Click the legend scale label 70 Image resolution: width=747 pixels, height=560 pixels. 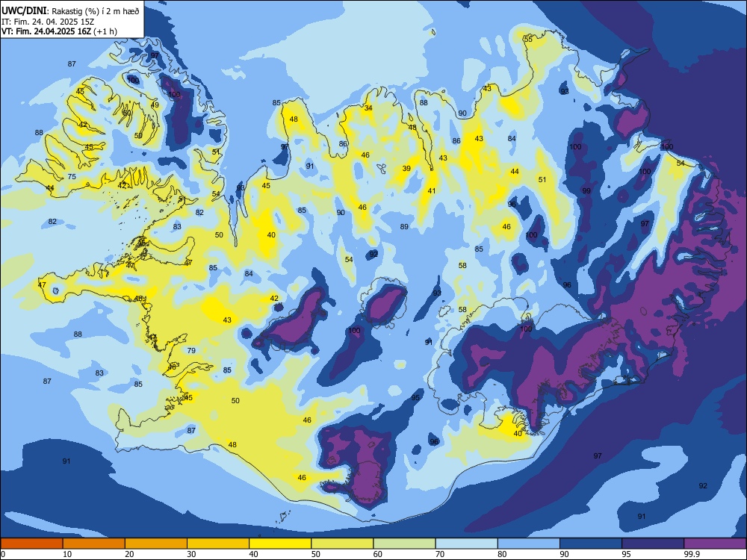tap(440, 554)
